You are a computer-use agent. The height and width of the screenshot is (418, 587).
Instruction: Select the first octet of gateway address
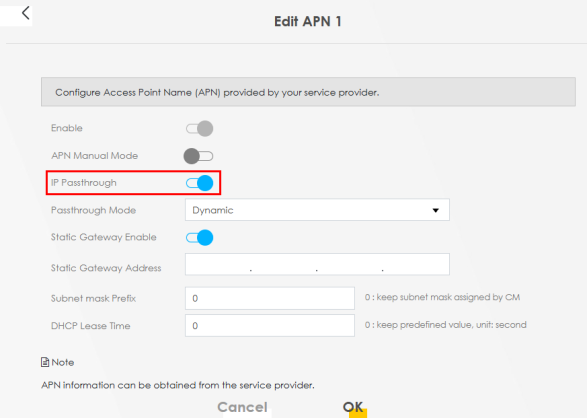218,265
